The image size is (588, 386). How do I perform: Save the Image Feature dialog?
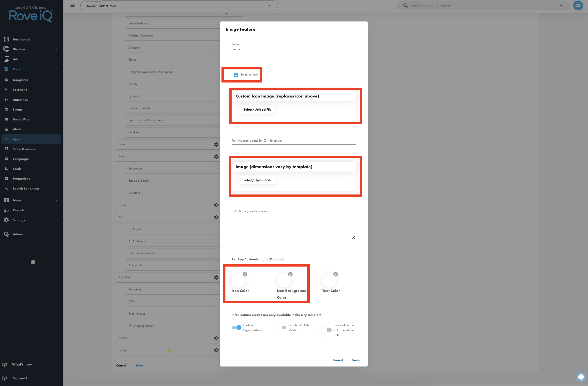click(x=356, y=360)
